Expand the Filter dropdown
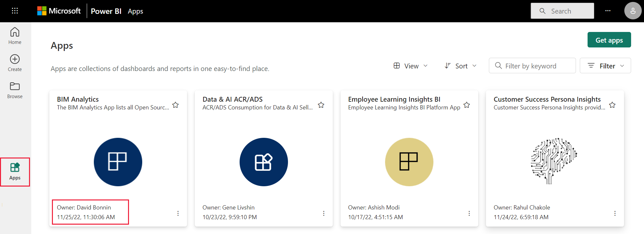Viewport: 644px width, 234px height. [x=605, y=66]
